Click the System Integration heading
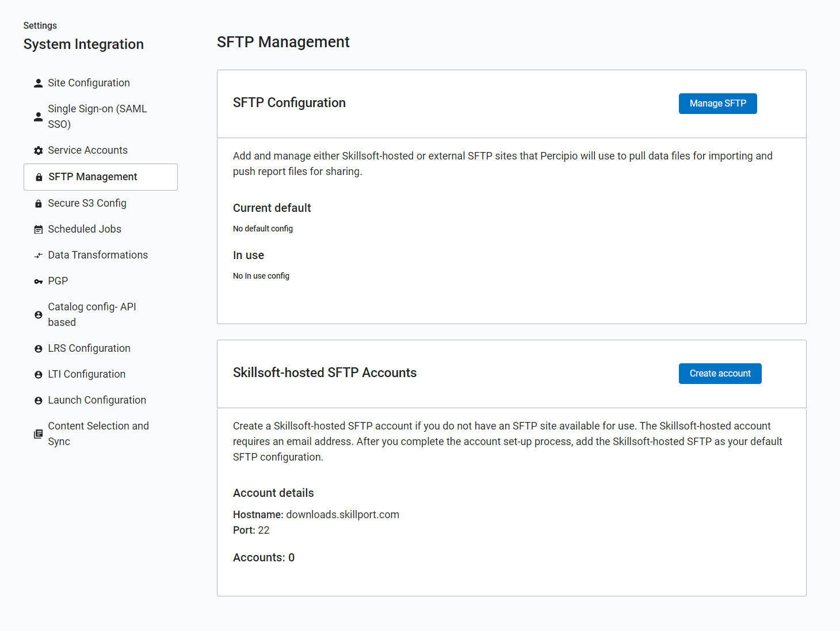Screen dimensions: 840x631 (x=84, y=44)
